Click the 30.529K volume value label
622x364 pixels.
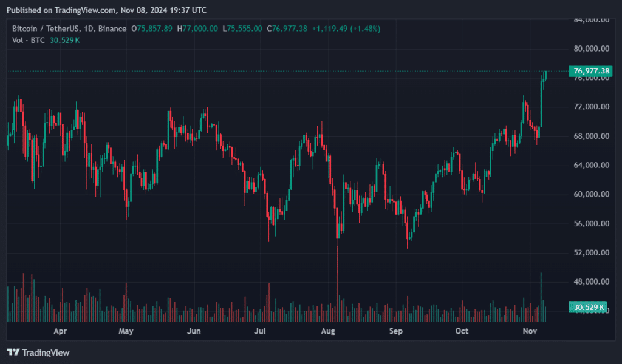tap(587, 308)
